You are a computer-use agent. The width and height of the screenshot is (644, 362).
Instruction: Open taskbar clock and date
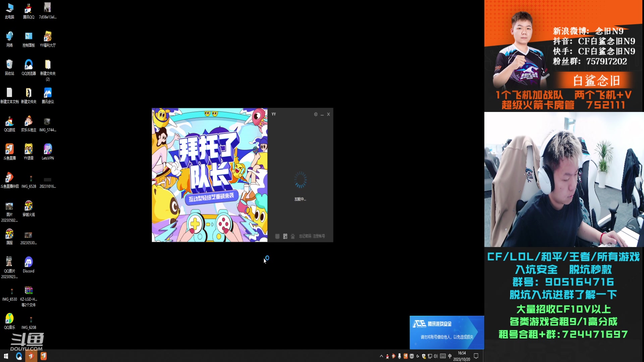click(462, 356)
